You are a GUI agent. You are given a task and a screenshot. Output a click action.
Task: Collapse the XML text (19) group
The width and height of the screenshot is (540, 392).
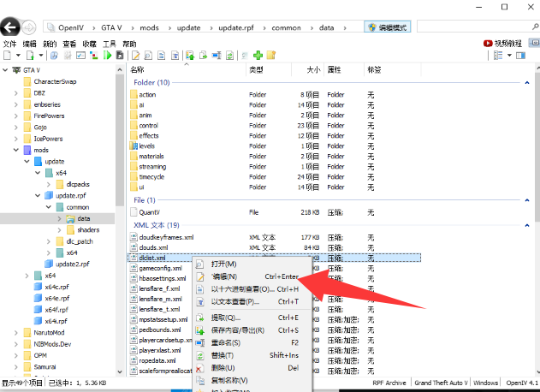pos(527,225)
